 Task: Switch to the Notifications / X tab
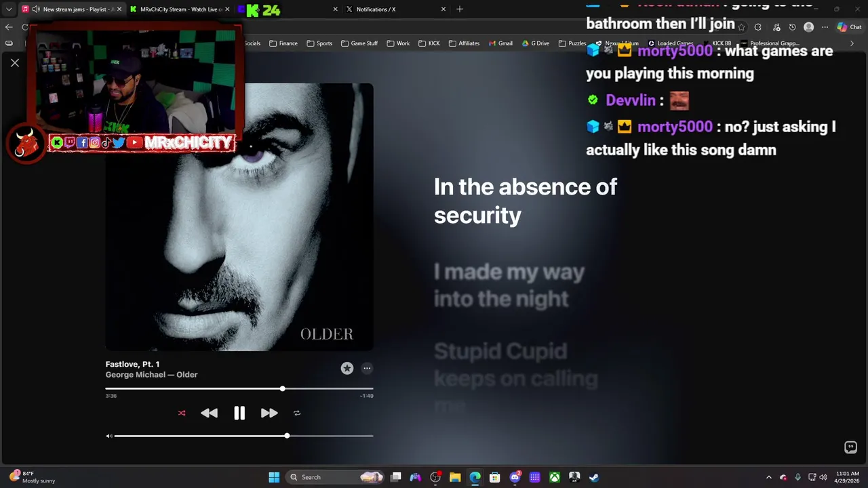396,9
